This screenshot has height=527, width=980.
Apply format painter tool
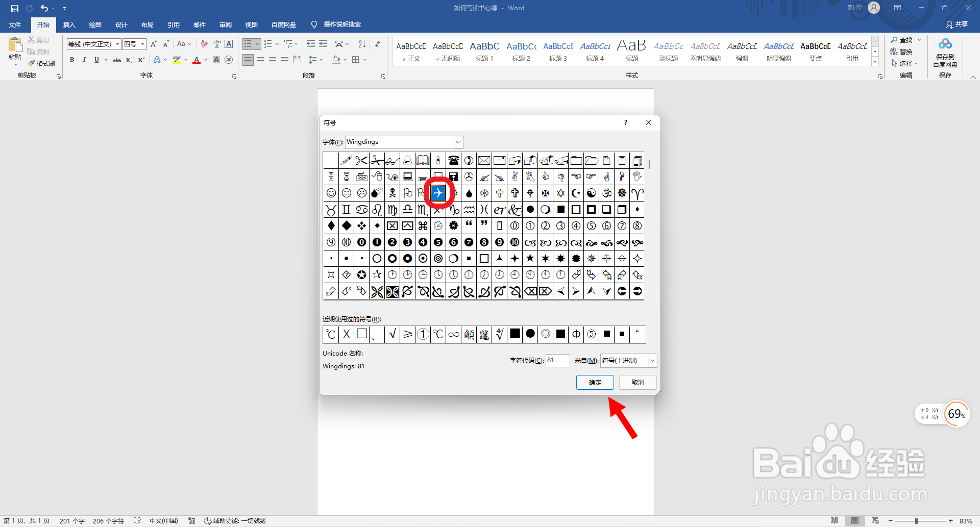coord(41,63)
